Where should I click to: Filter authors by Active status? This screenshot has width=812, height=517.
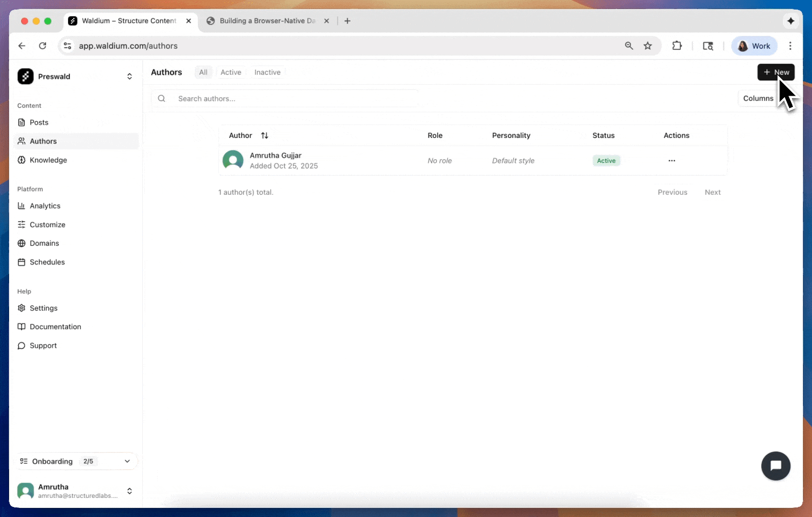tap(231, 72)
